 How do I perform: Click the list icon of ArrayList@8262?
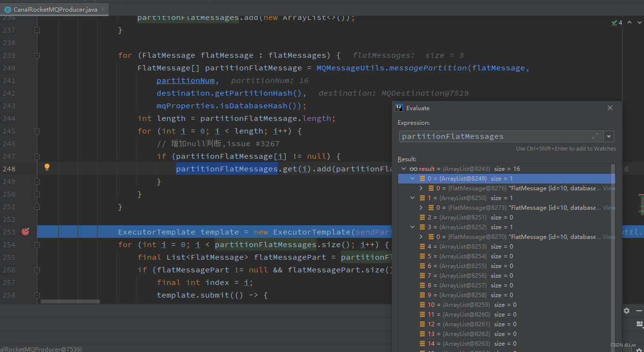[422, 334]
